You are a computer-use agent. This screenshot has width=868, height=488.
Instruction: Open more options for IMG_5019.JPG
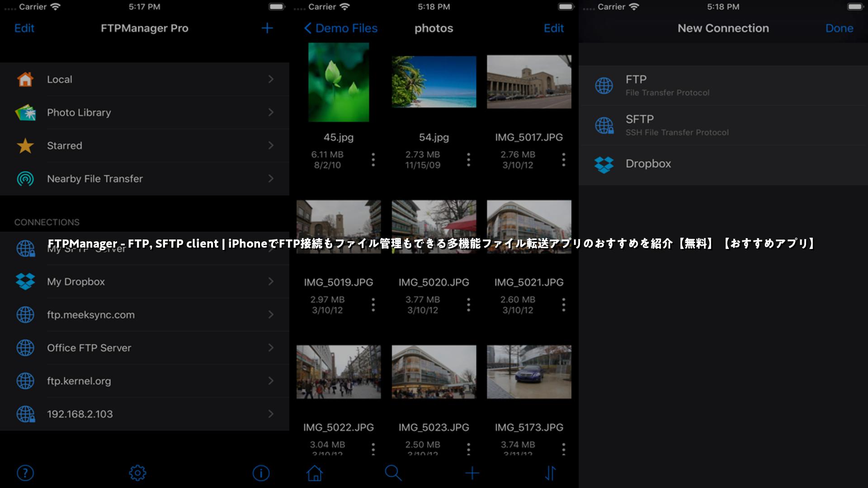pyautogui.click(x=373, y=305)
